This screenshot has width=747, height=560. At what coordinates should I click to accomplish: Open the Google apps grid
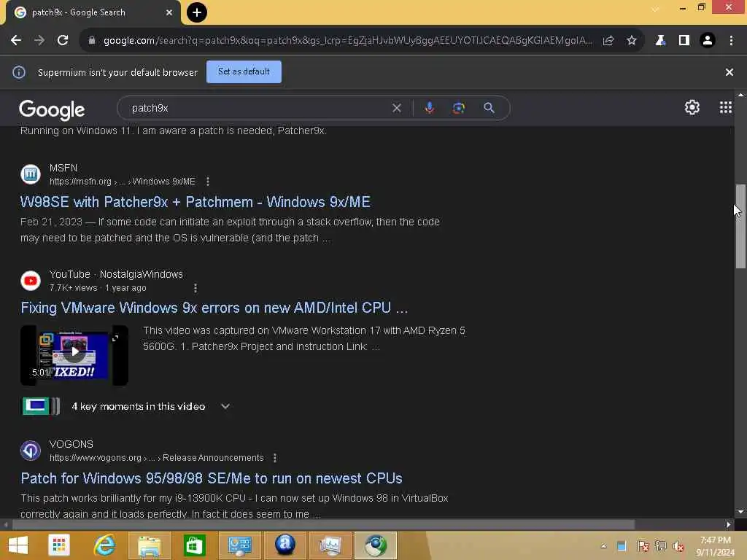coord(726,108)
